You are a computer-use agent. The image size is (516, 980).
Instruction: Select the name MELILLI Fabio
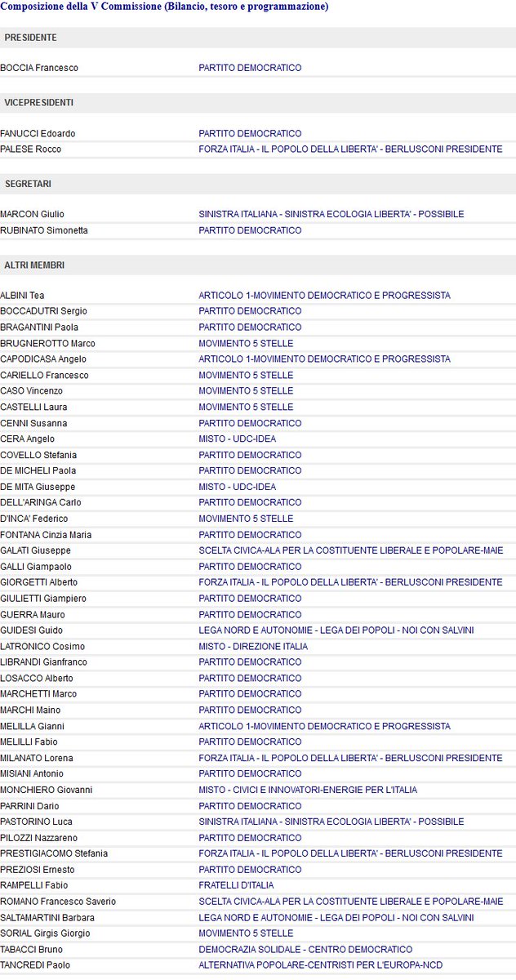(x=29, y=742)
